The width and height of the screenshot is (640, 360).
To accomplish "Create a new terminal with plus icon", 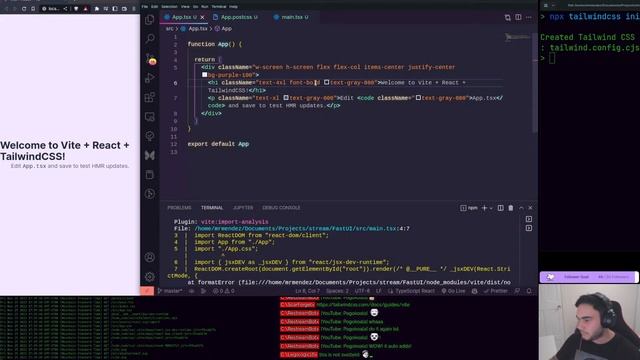I will (484, 208).
